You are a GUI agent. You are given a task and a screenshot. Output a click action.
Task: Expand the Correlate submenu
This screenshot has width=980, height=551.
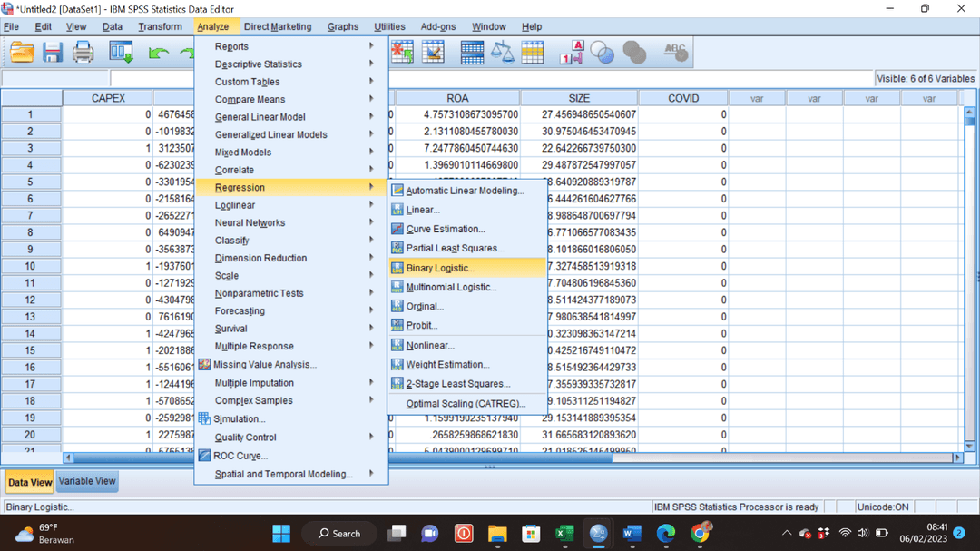click(291, 170)
